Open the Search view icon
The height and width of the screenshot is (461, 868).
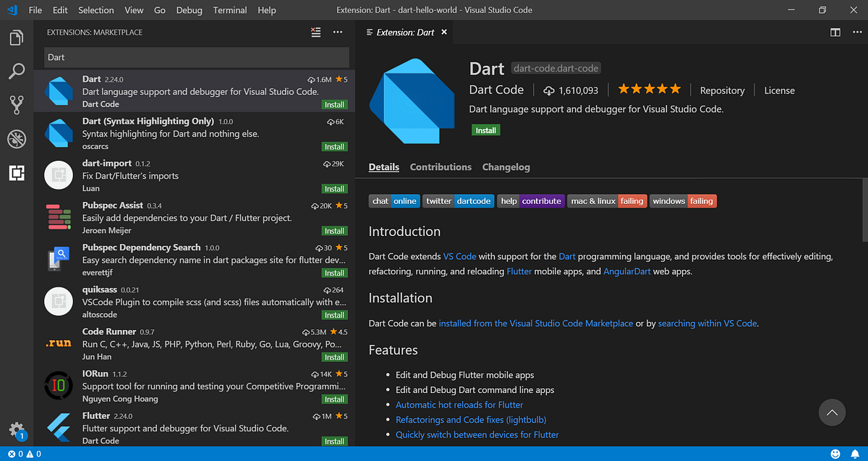coord(16,71)
